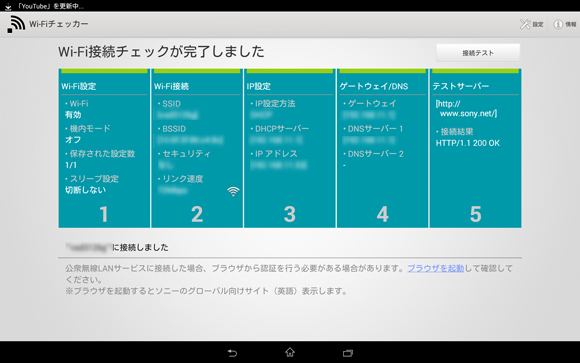Tap the 1/1 saved settings value
Screen dimensions: 580x363
71,165
